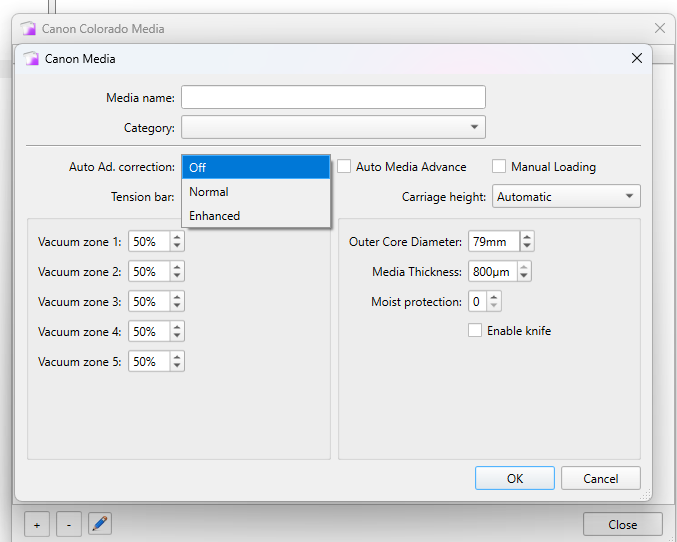Click the Canon Media dialog title icon
Screen dimensions: 677x542
(31, 58)
